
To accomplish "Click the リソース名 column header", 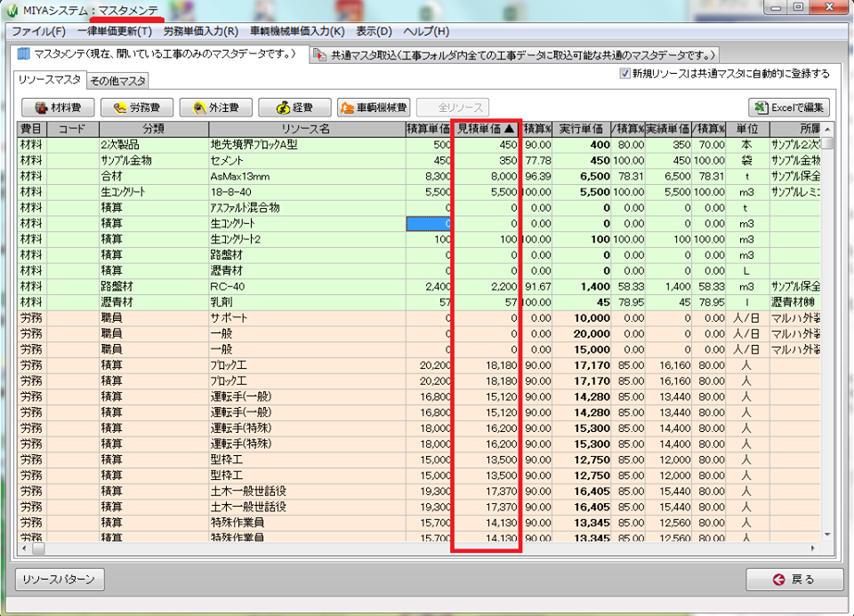I will pos(307,129).
